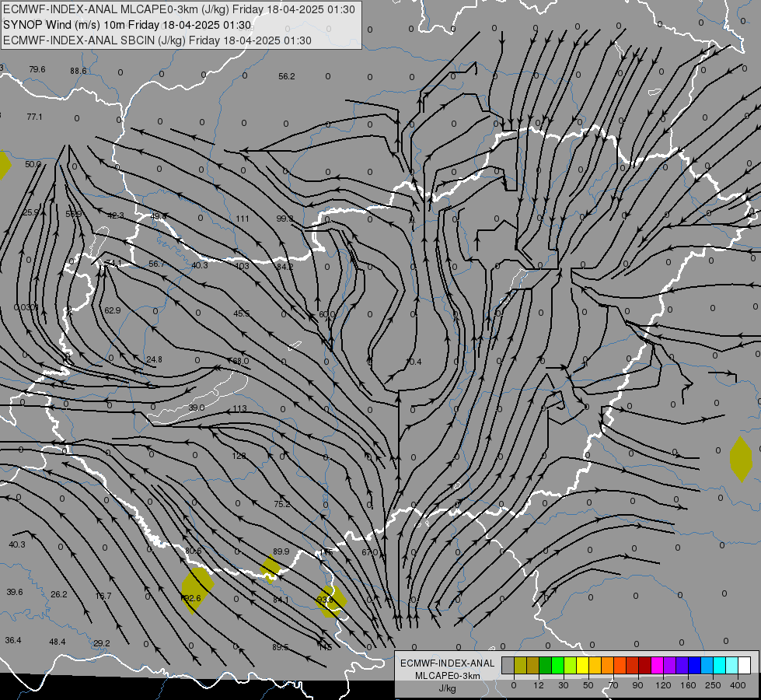Image resolution: width=761 pixels, height=700 pixels.
Task: Click the ECMWF-INDEX-ANAL label in colorbar legend
Action: click(x=447, y=663)
